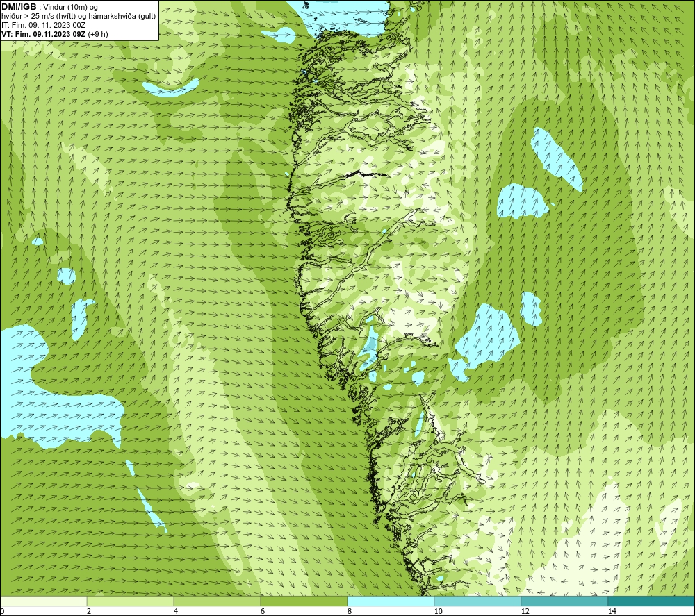Click the 6–8 m/s dark green legend swatch
Viewport: 695px width, 616px height.
click(x=304, y=601)
